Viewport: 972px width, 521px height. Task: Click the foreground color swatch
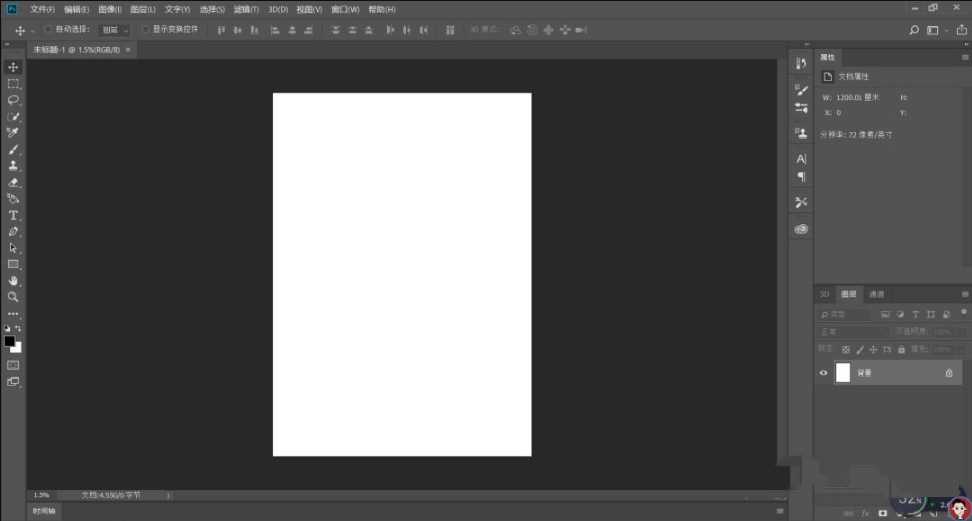[x=10, y=341]
